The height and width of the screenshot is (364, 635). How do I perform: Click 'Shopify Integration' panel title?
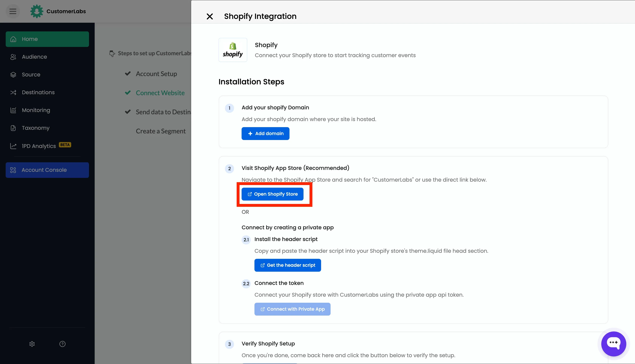[260, 16]
